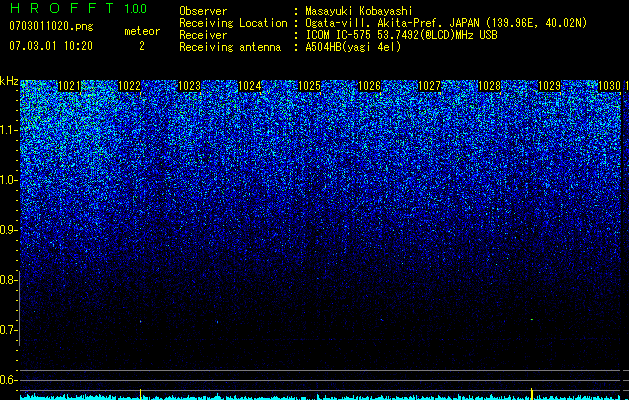Viewport: 629px width, 400px height.
Task: Click time marker 1026
Action: pyautogui.click(x=369, y=86)
